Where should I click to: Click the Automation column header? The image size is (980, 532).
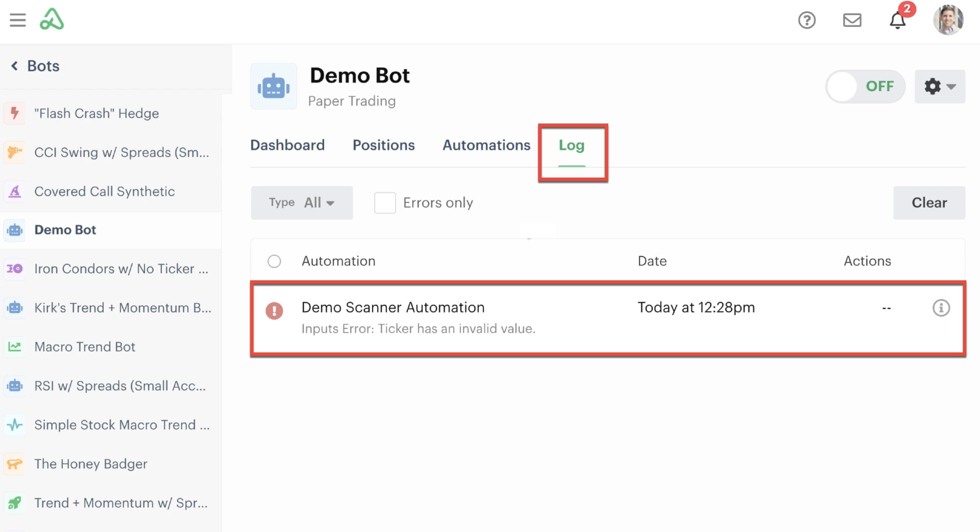coord(339,261)
